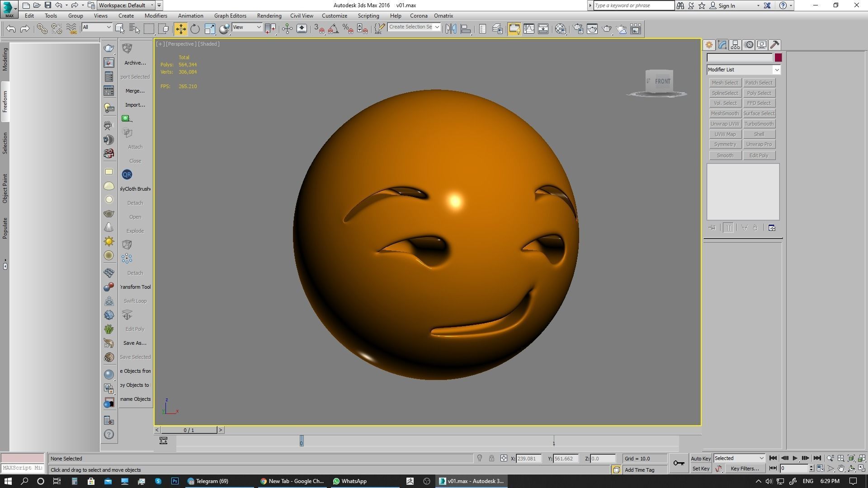Open the Material Editor sphere icon

click(x=561, y=29)
